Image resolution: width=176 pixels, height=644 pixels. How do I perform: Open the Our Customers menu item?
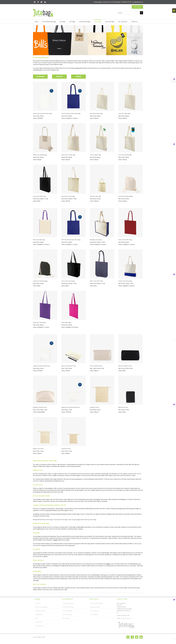tap(122, 22)
